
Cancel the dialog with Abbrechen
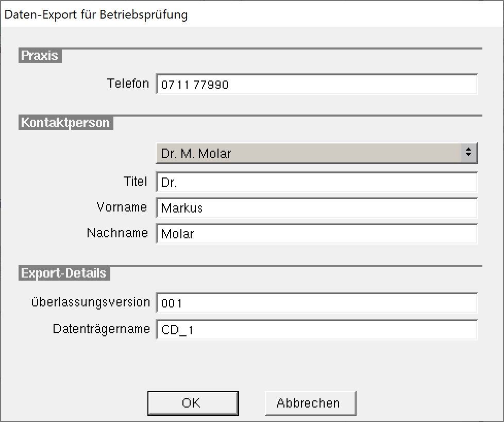[x=311, y=403]
